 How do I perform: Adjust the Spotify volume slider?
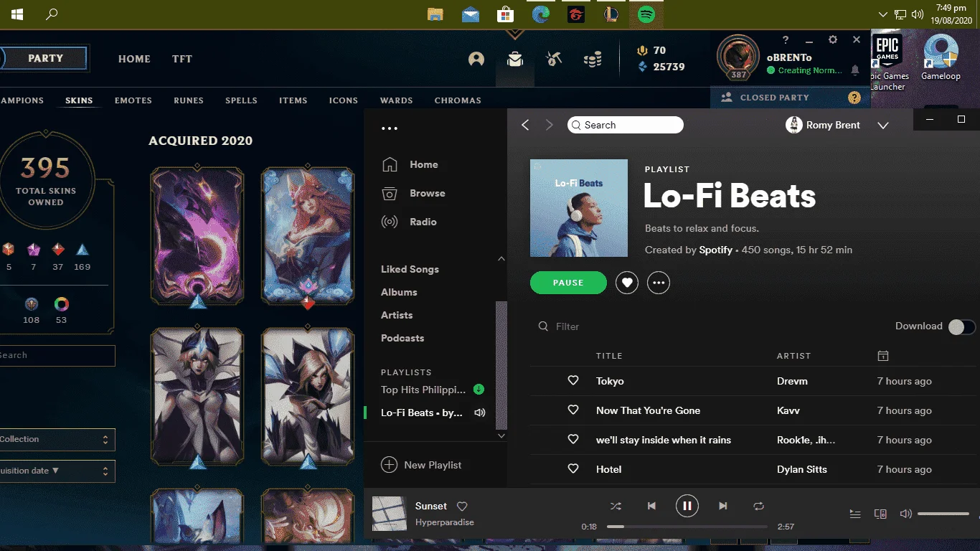(x=943, y=514)
